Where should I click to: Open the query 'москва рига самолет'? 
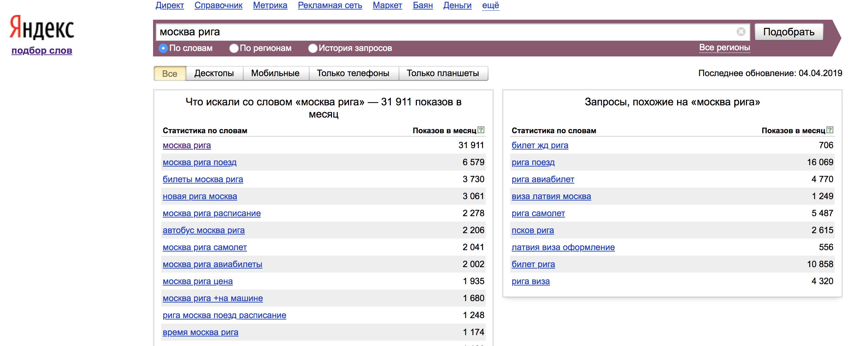coord(205,247)
